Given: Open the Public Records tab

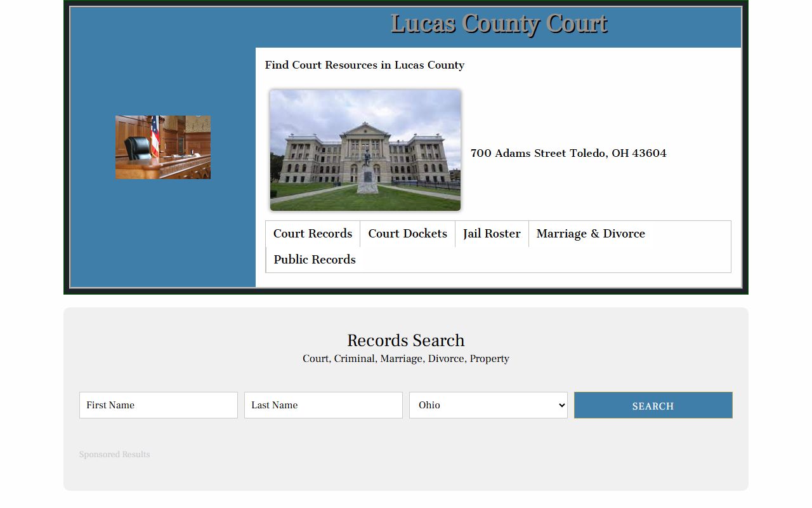Looking at the screenshot, I should pyautogui.click(x=315, y=260).
